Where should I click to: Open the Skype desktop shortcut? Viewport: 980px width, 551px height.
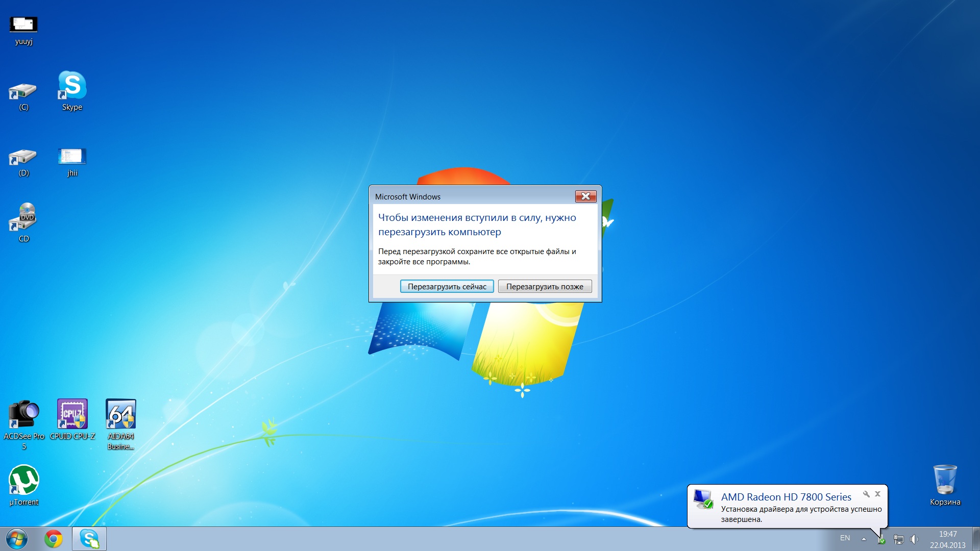tap(72, 86)
